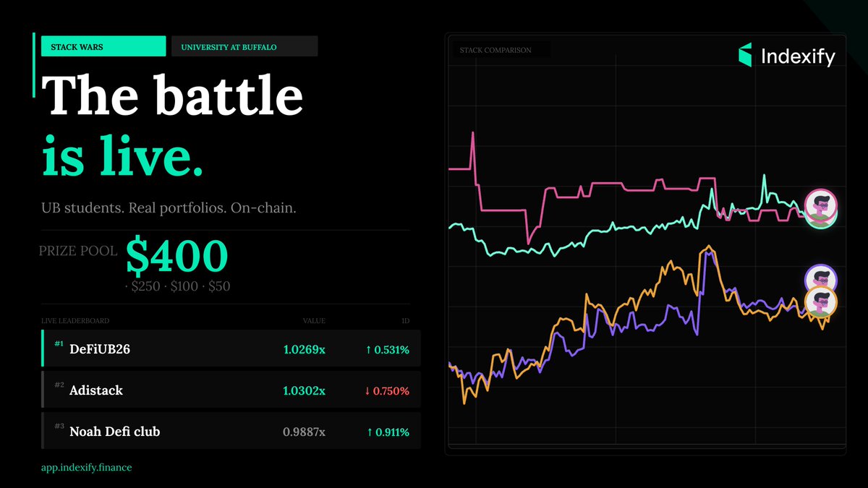
Task: Click the VALUE column header
Action: pyautogui.click(x=314, y=320)
